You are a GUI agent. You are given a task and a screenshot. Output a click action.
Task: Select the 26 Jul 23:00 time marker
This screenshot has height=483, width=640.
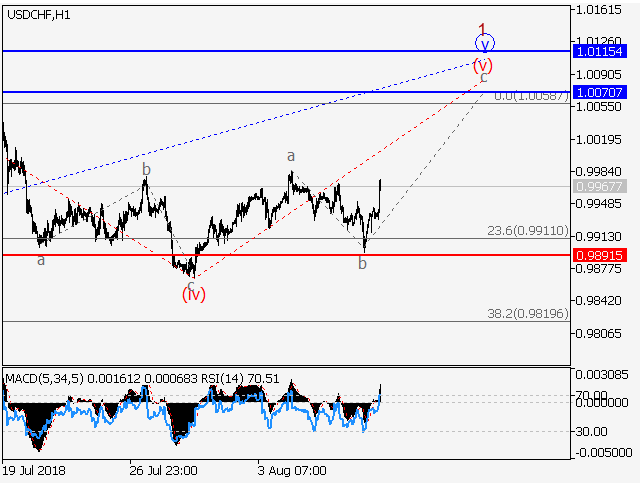(x=163, y=469)
